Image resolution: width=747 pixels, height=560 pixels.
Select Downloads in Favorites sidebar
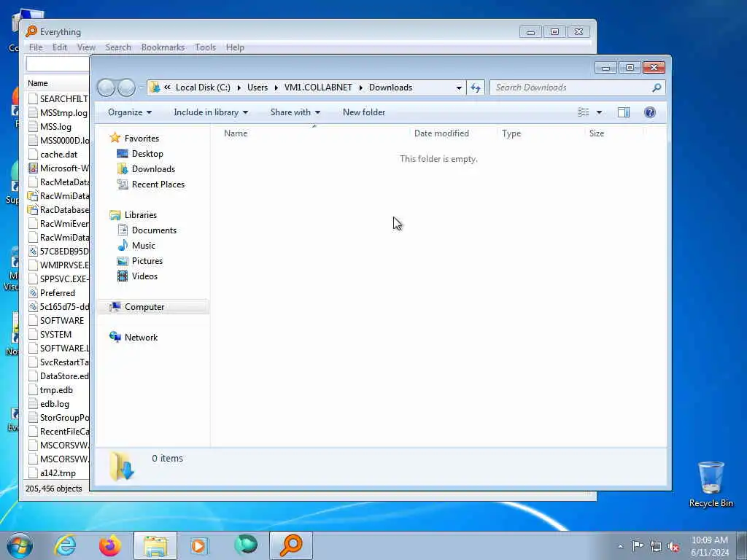tap(153, 169)
